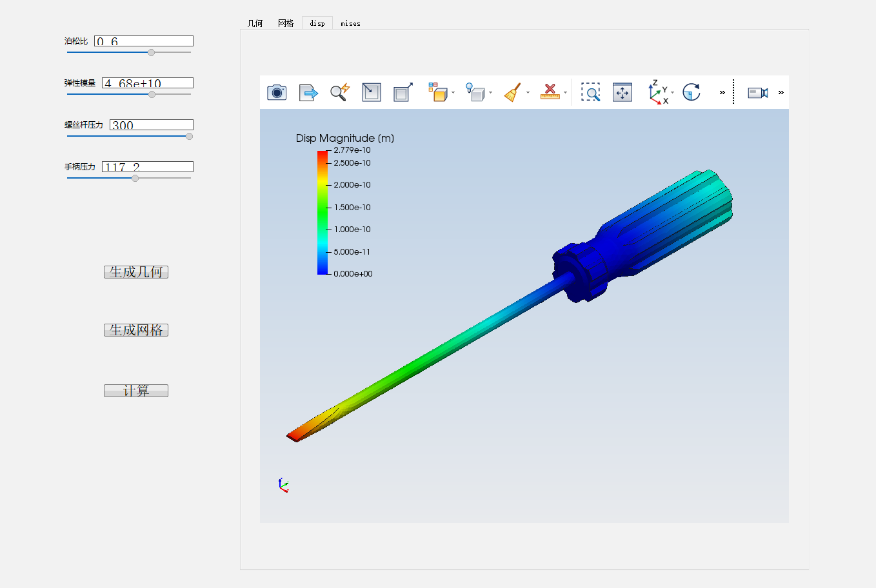Expand the last toolbar overflow chevron
This screenshot has height=588, width=876.
click(x=781, y=93)
